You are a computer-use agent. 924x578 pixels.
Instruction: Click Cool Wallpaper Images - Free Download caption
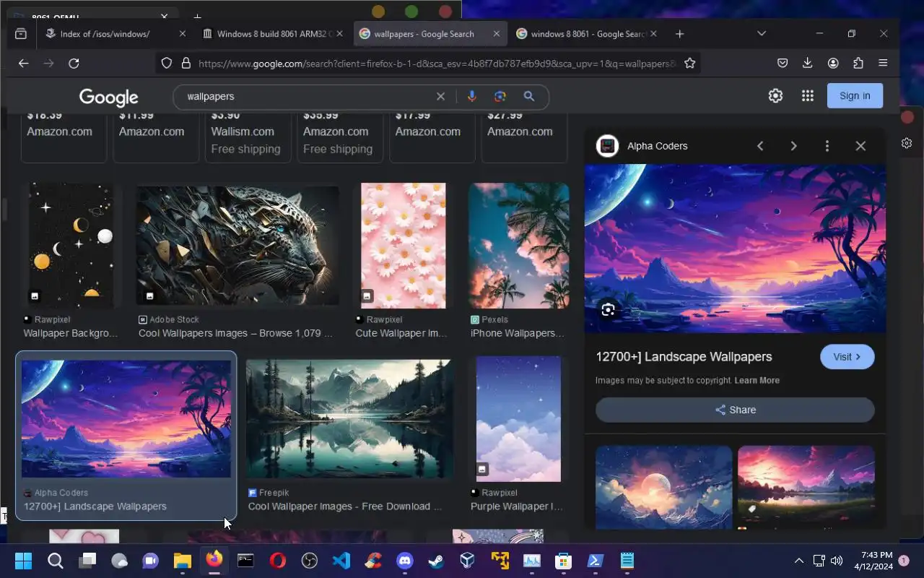[344, 506]
